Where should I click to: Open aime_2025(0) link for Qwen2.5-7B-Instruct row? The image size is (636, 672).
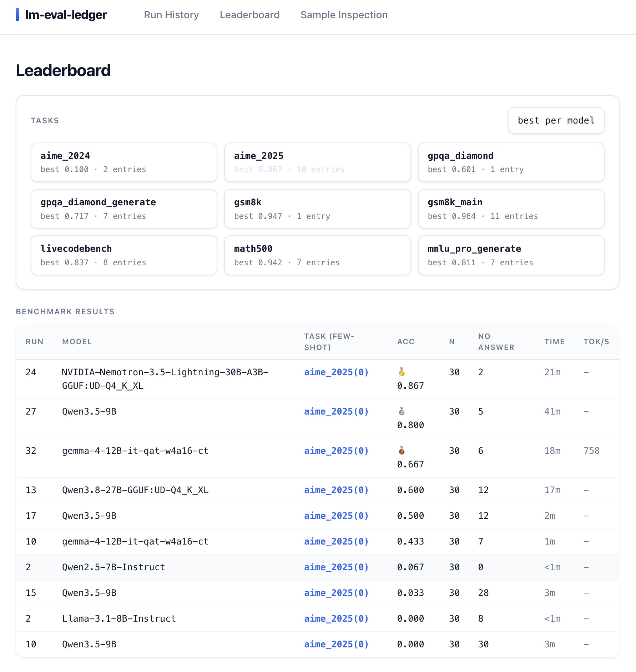point(336,567)
